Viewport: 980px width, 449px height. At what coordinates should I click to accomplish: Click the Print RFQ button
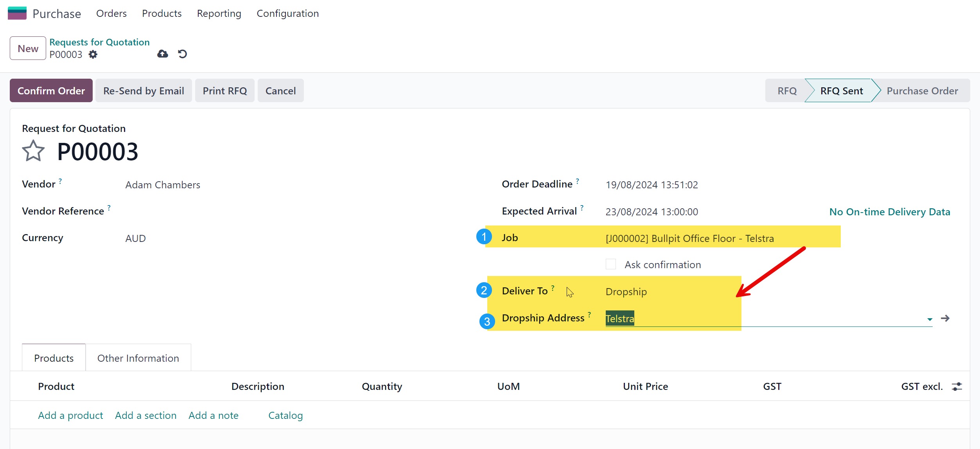click(x=224, y=91)
